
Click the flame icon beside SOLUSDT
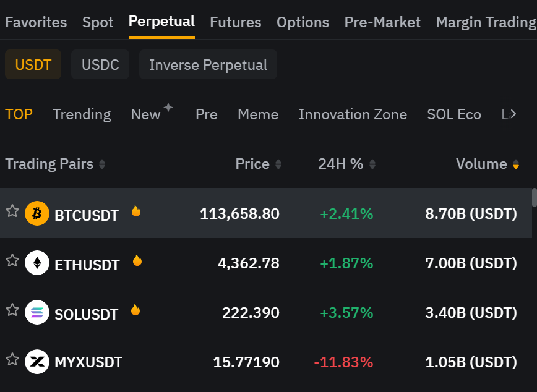[135, 310]
